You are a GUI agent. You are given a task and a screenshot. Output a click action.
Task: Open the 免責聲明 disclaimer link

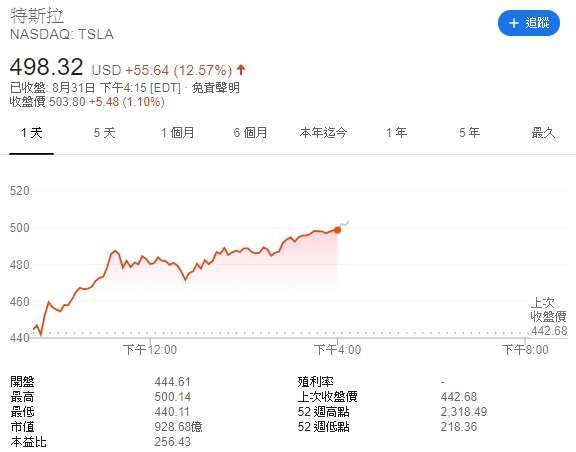click(216, 88)
